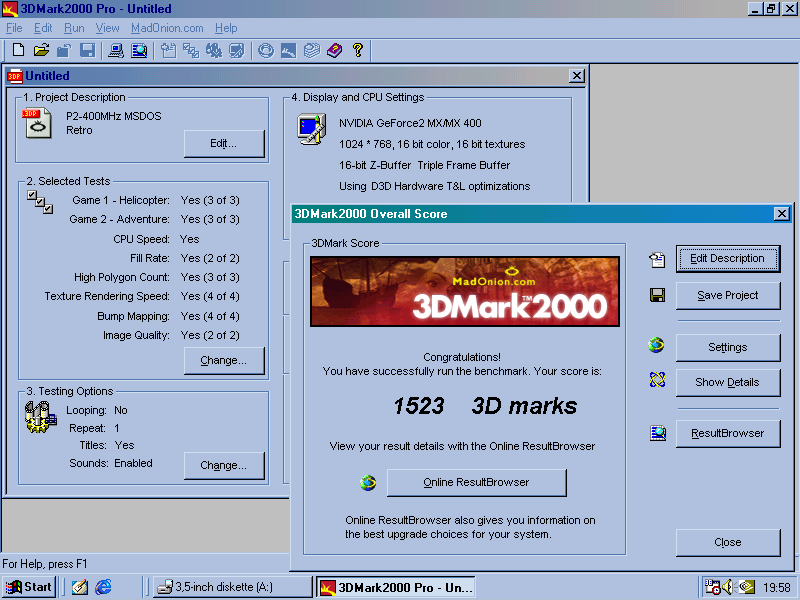The width and height of the screenshot is (800, 600).
Task: Click the greyed Display Settings toolbar icon
Action: click(237, 50)
